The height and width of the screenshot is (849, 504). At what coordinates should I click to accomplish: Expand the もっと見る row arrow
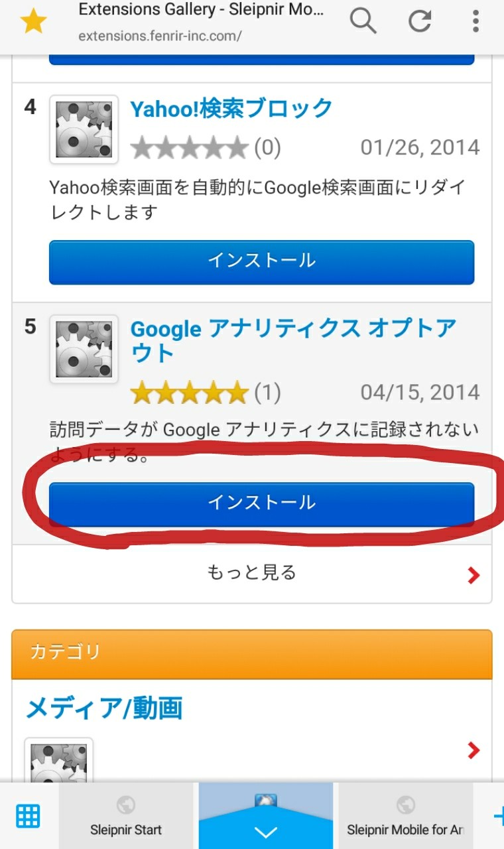coord(473,575)
